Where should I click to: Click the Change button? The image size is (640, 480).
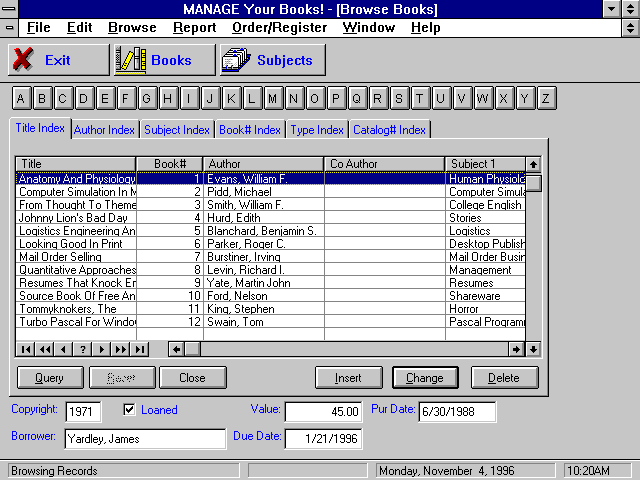425,378
